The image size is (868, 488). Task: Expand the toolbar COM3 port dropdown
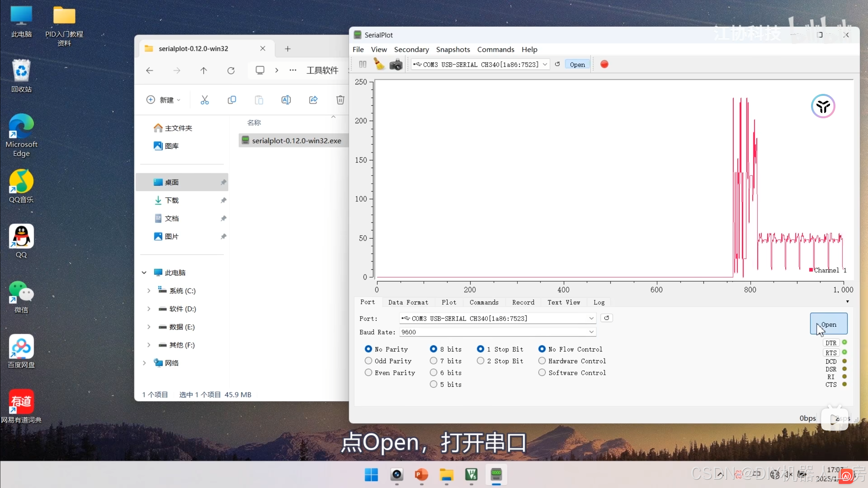tap(545, 64)
